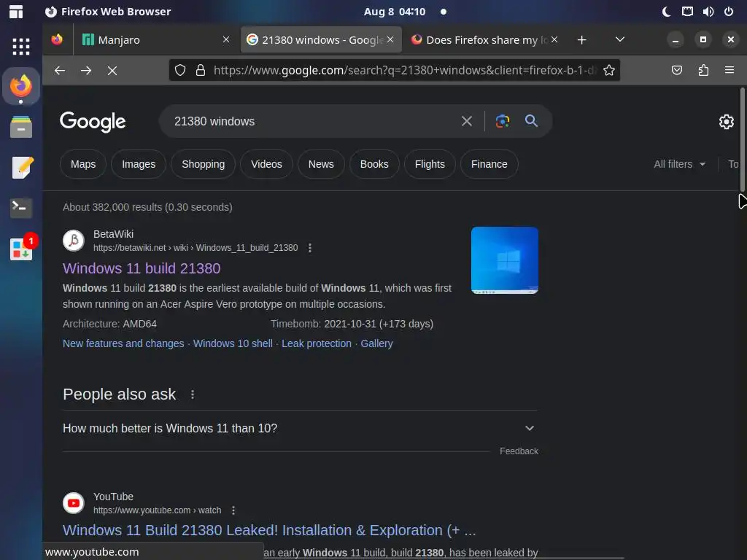The image size is (747, 560).
Task: Go to Google homepage via logo
Action: pos(93,122)
